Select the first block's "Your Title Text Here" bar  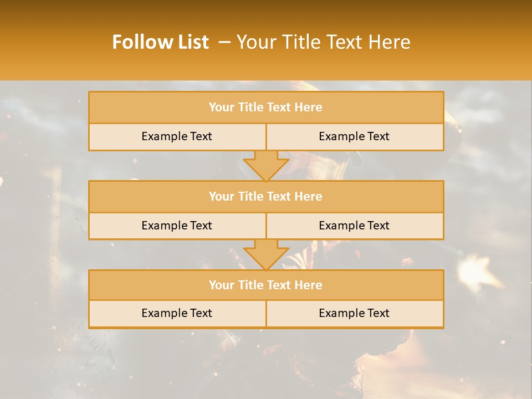[266, 107]
